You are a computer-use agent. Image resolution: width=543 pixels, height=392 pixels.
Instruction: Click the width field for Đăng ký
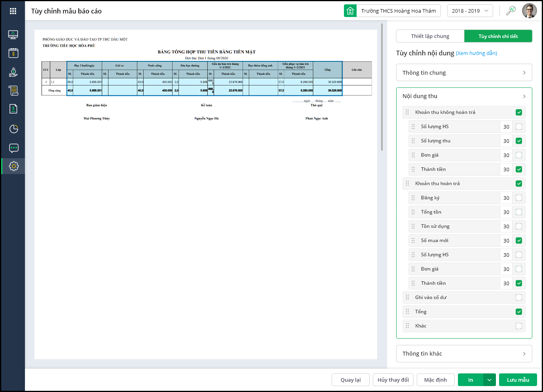point(506,198)
